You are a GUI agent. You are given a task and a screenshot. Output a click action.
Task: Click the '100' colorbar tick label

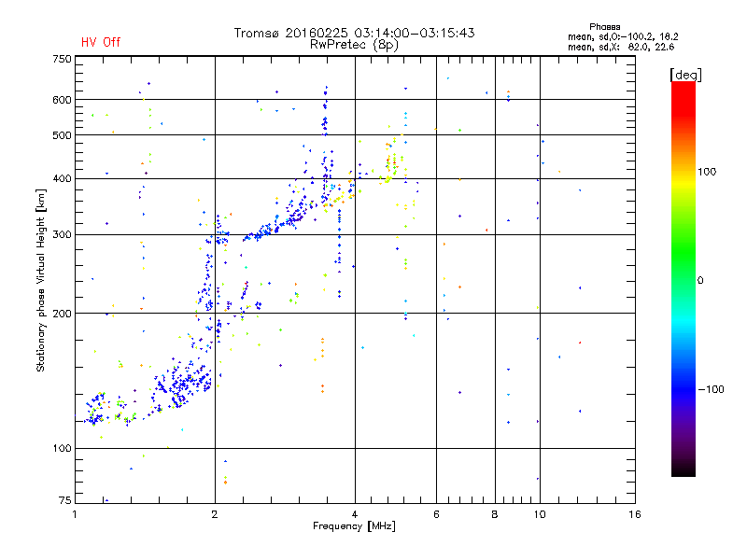707,172
